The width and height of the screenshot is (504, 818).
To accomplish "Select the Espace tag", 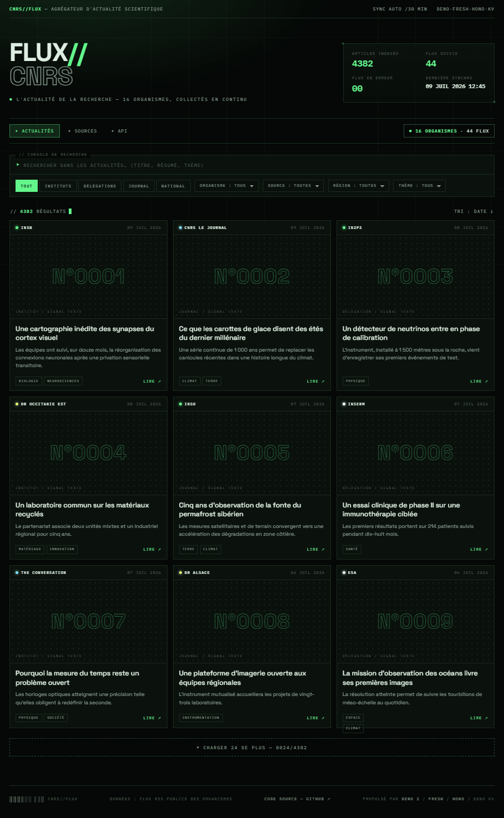I will tap(353, 718).
